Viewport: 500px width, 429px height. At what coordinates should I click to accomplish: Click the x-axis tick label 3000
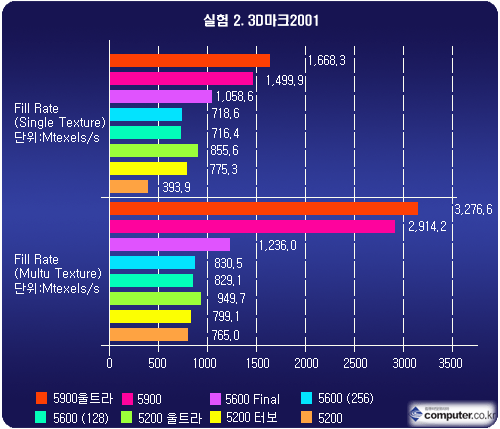[x=404, y=363]
